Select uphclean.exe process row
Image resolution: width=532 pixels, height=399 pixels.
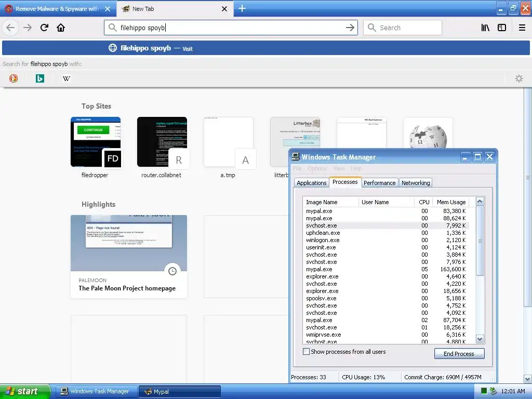click(x=386, y=233)
